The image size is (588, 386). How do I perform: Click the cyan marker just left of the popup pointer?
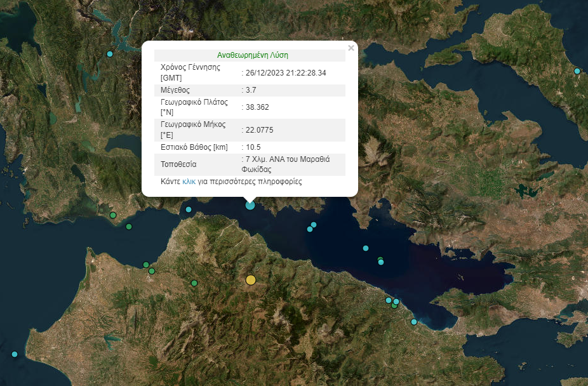coord(189,210)
